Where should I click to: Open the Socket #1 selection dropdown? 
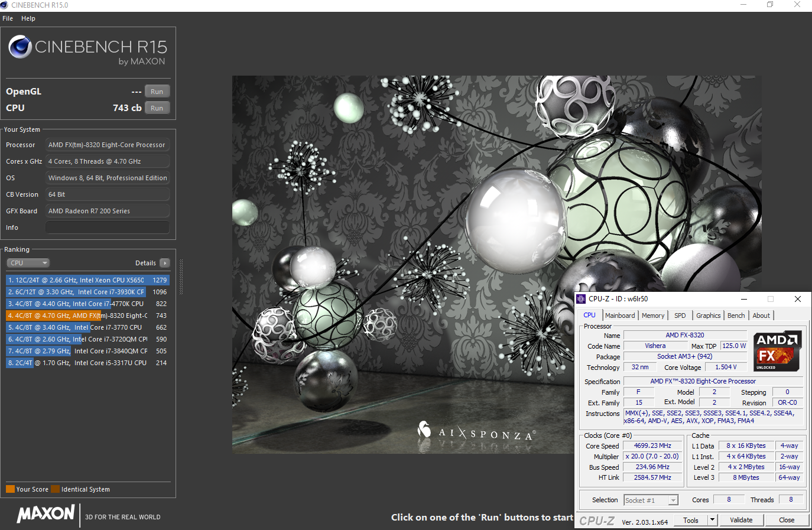click(x=651, y=500)
